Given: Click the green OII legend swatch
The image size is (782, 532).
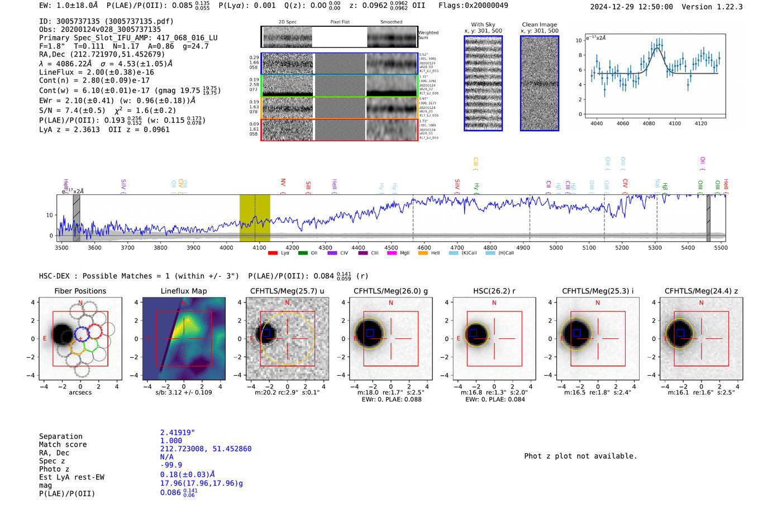Looking at the screenshot, I should (303, 253).
